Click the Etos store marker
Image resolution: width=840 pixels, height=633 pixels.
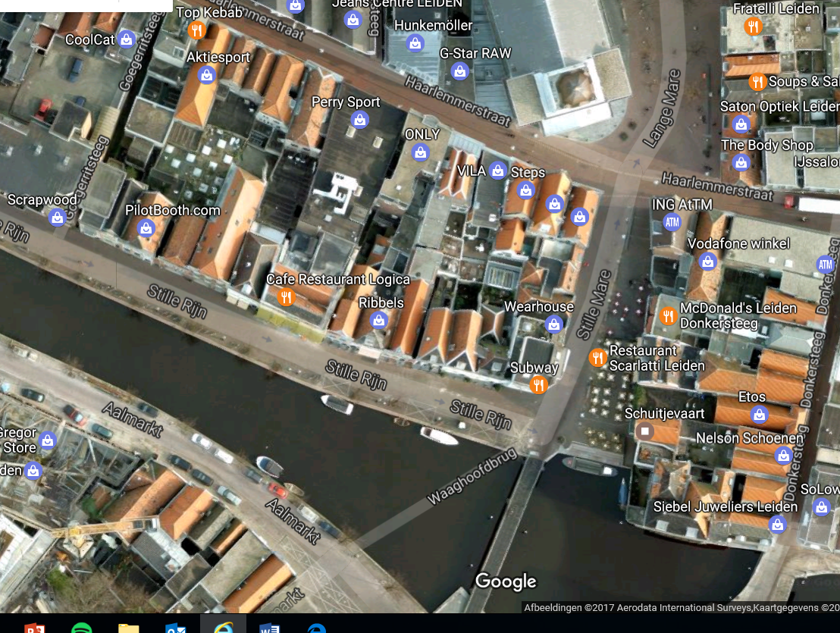tap(759, 414)
